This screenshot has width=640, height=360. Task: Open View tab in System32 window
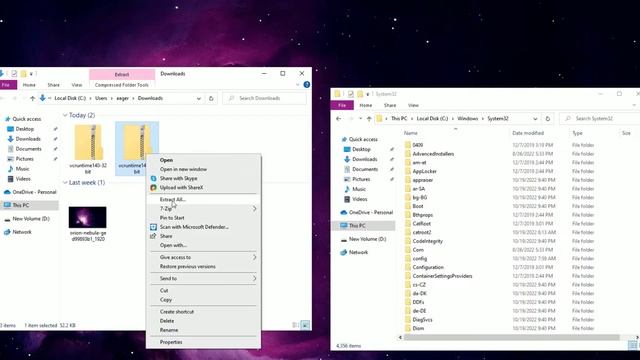tap(413, 105)
